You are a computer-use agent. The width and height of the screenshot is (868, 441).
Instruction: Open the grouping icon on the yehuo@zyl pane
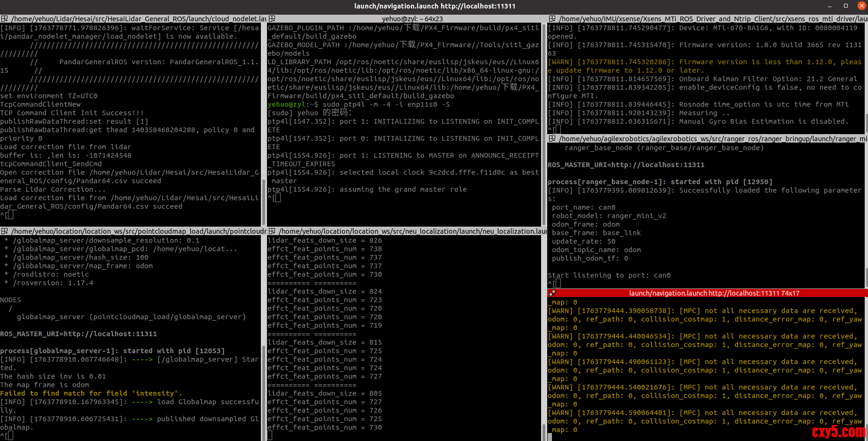[272, 19]
